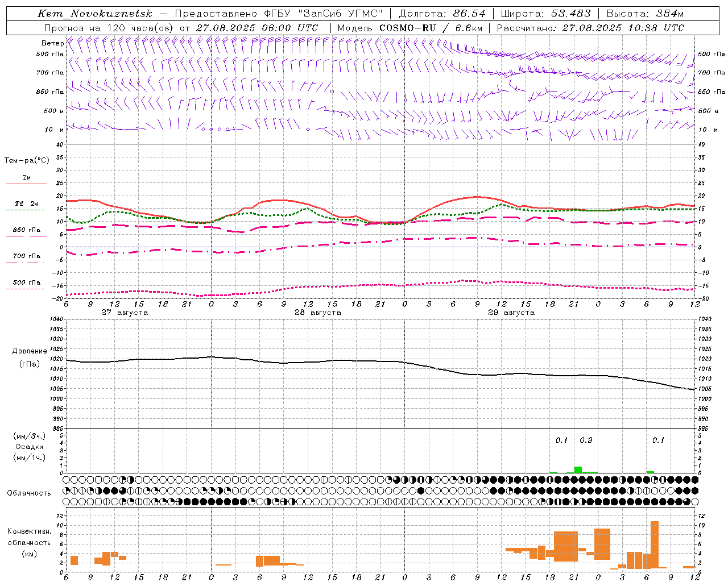Click the Kem_Novokuznetsk station title

click(95, 14)
